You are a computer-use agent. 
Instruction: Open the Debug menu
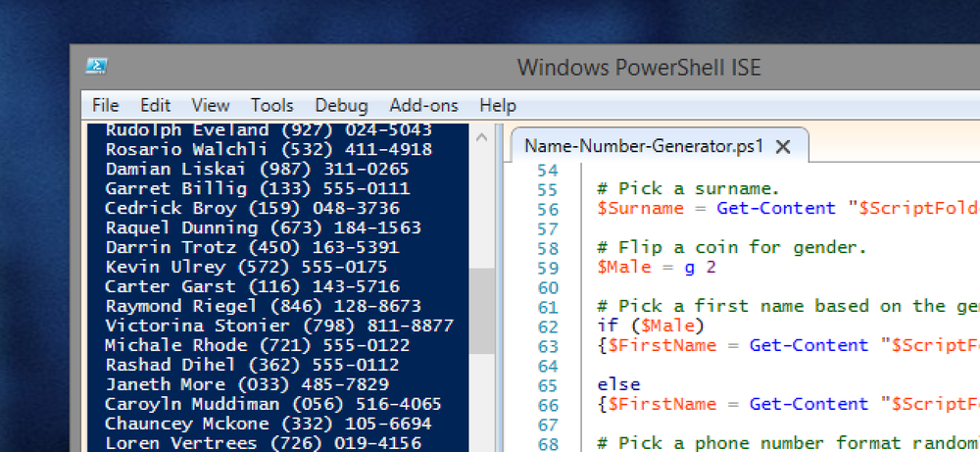[341, 105]
